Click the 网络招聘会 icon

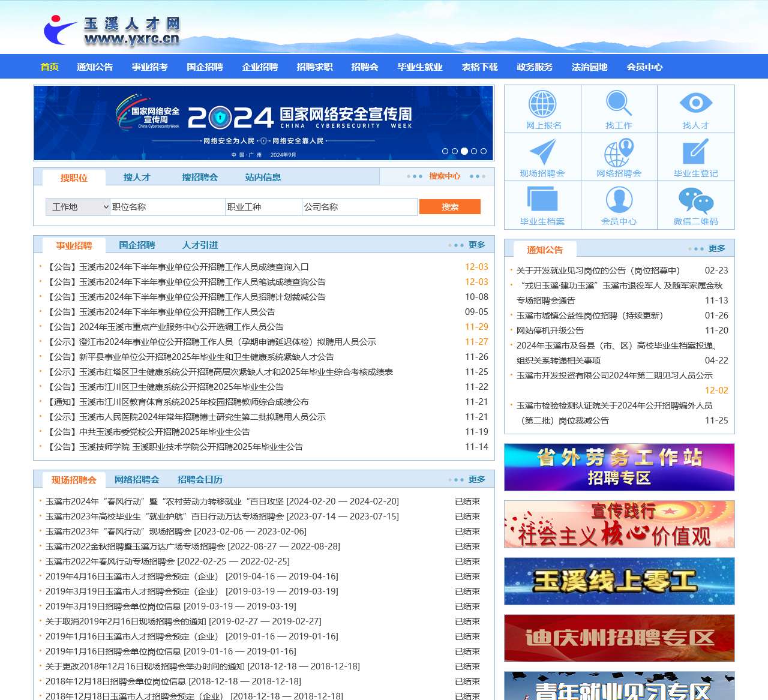pos(620,157)
